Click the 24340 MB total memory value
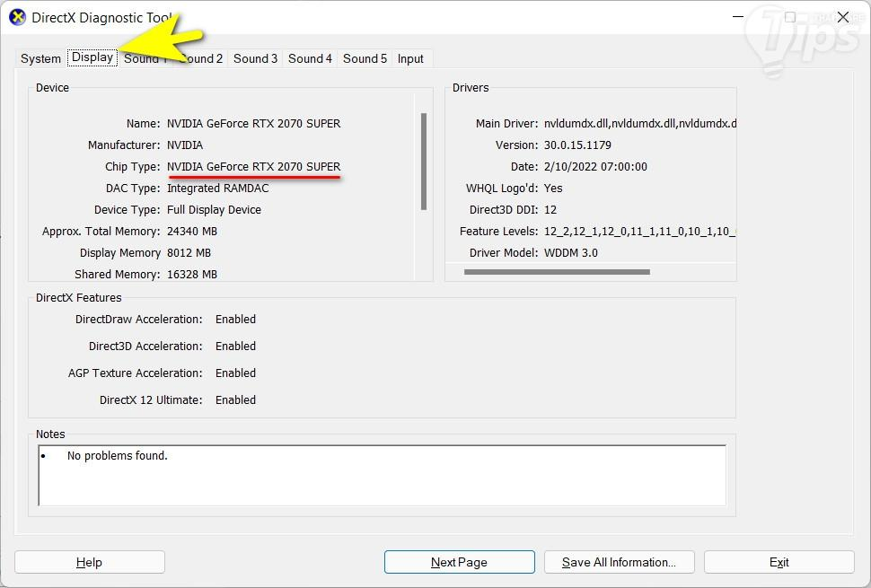The image size is (871, 588). (192, 231)
